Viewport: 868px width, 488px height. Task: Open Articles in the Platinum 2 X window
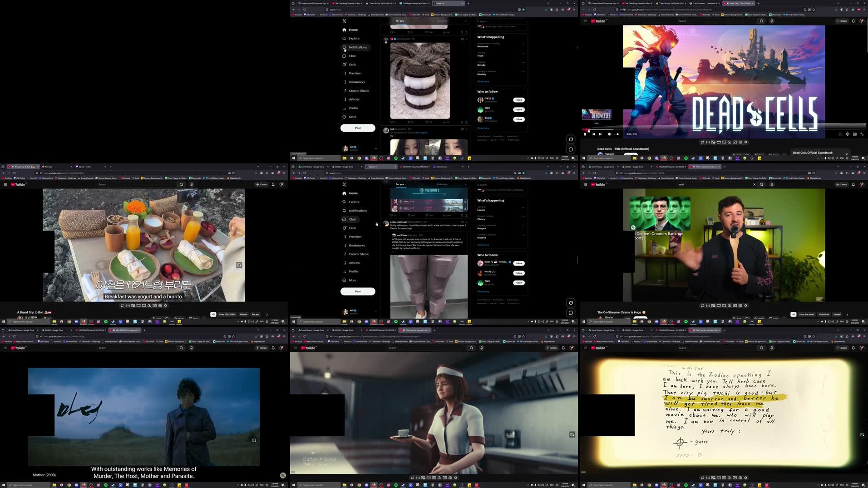(x=351, y=263)
